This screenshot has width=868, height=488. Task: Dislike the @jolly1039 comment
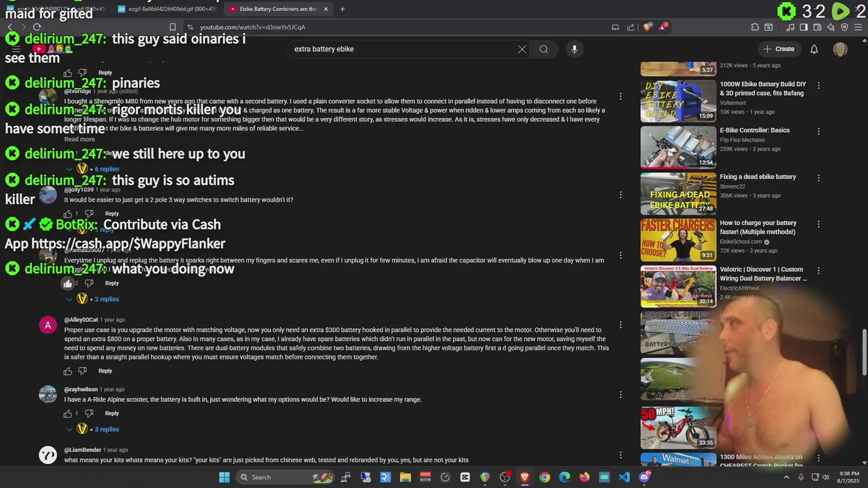pyautogui.click(x=89, y=213)
